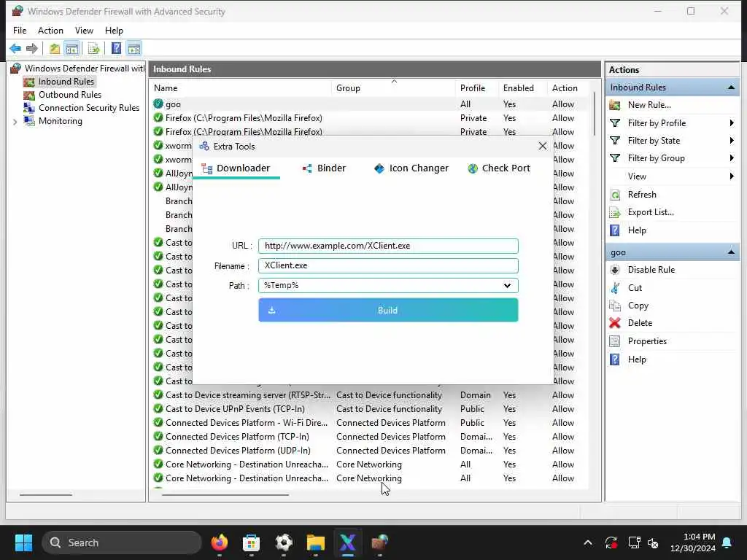Select the goo inbound rule row
Screen dimensions: 747x560
pos(370,104)
